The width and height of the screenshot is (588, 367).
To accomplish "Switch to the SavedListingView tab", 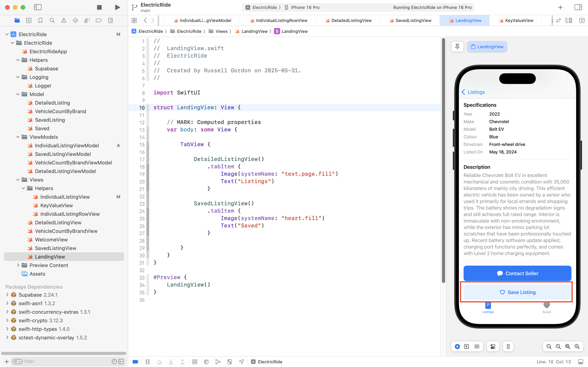I will [x=413, y=20].
